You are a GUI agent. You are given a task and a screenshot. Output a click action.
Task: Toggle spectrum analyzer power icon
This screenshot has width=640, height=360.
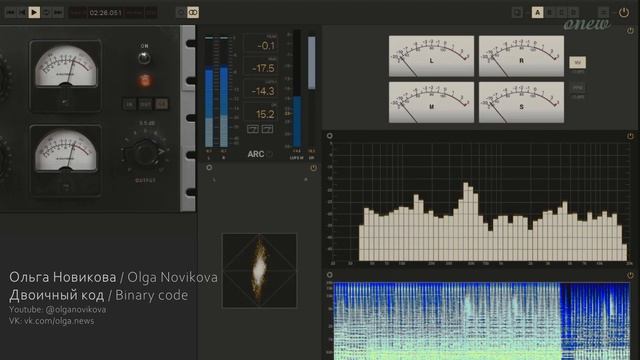[x=630, y=136]
